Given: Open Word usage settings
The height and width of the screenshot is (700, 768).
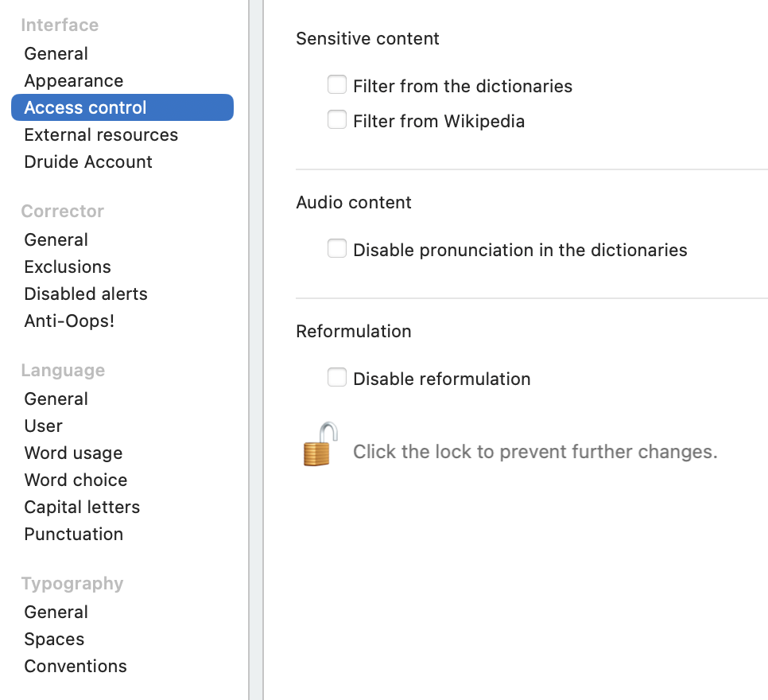Looking at the screenshot, I should (73, 453).
